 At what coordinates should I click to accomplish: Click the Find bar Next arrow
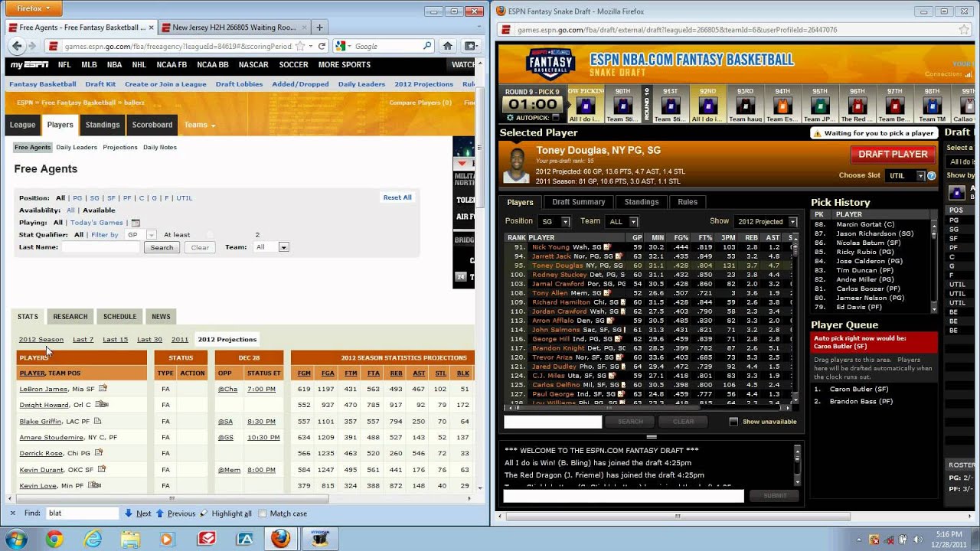tap(129, 514)
